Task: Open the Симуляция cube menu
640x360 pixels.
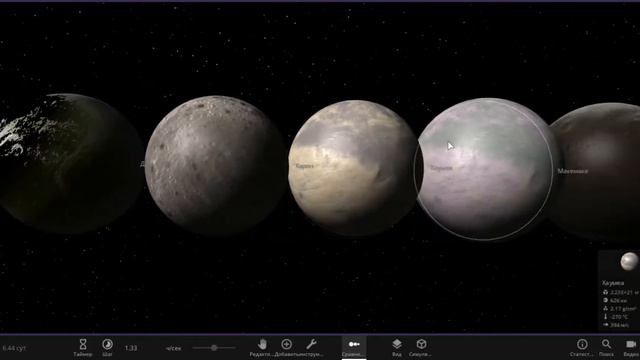Action: click(421, 348)
